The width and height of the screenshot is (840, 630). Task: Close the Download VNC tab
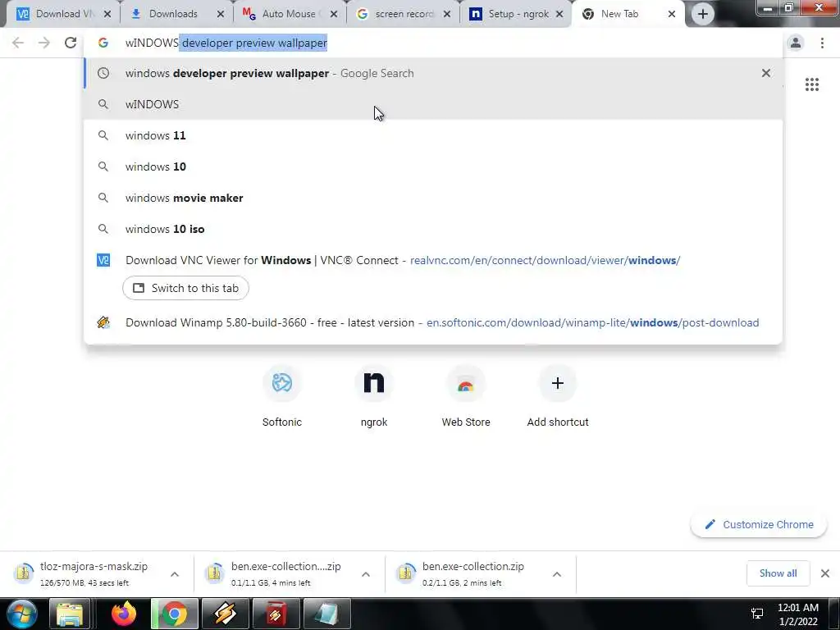pyautogui.click(x=107, y=15)
